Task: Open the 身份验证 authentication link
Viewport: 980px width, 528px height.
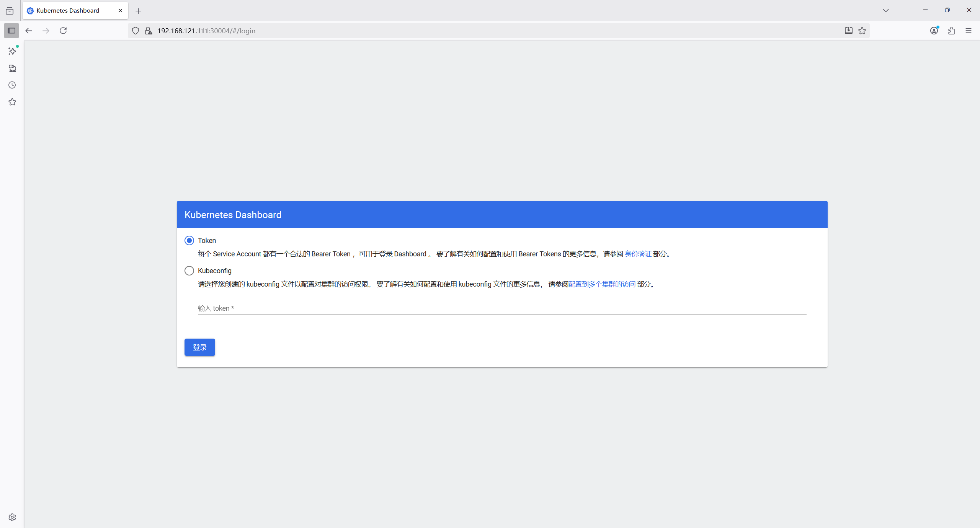Action: click(638, 254)
